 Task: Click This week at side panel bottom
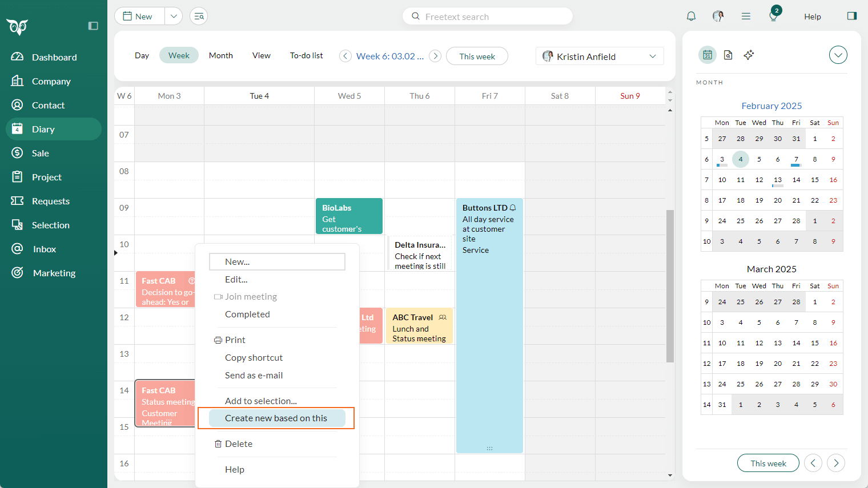pos(768,463)
